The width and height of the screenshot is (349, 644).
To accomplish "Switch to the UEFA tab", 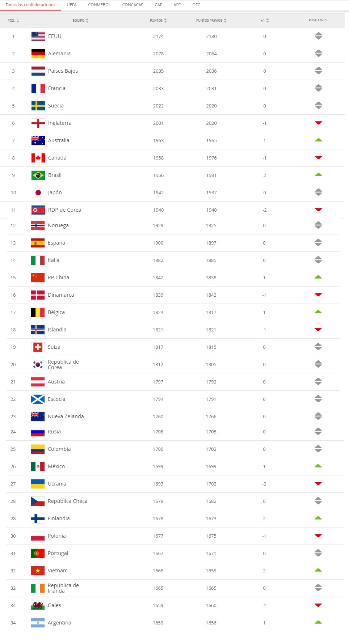I will pos(72,5).
